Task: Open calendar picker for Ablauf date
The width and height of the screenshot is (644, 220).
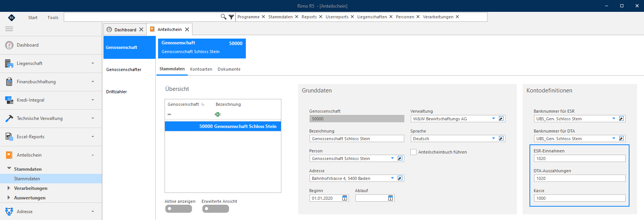Action: pos(391,198)
